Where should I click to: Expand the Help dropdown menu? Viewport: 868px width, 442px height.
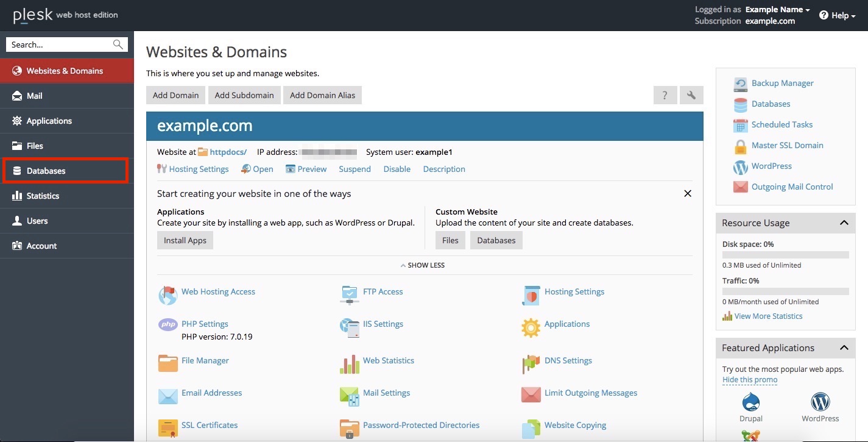click(838, 15)
